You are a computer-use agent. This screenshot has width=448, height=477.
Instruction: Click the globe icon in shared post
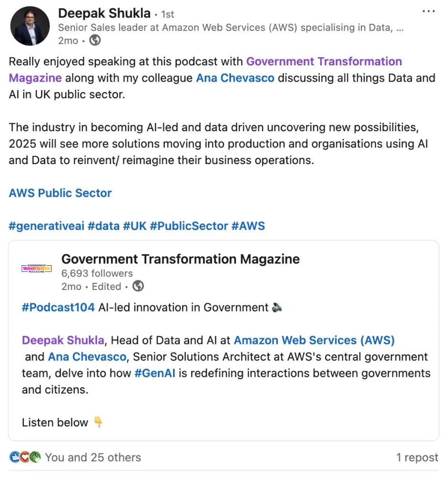(138, 286)
